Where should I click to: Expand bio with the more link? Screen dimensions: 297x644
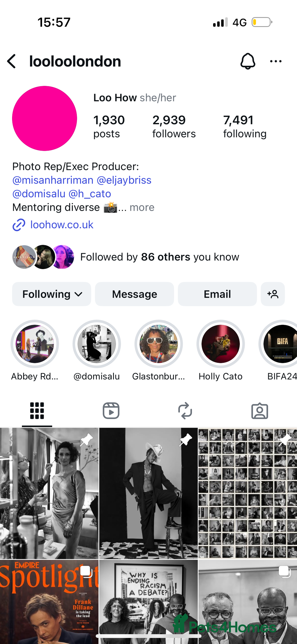click(142, 207)
